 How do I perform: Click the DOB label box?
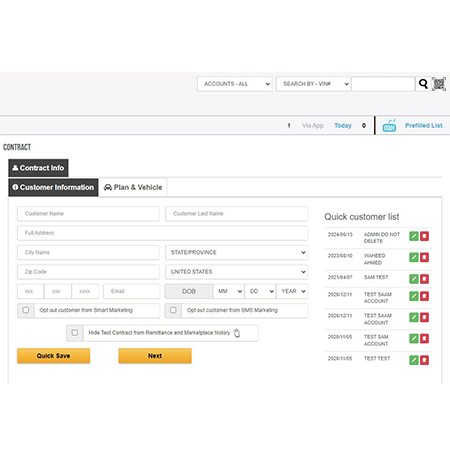point(189,291)
